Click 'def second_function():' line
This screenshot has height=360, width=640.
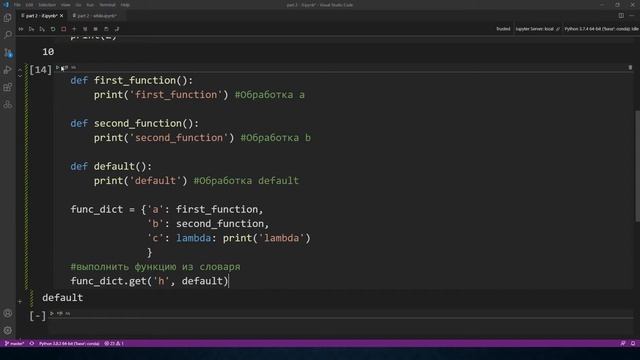tap(134, 123)
